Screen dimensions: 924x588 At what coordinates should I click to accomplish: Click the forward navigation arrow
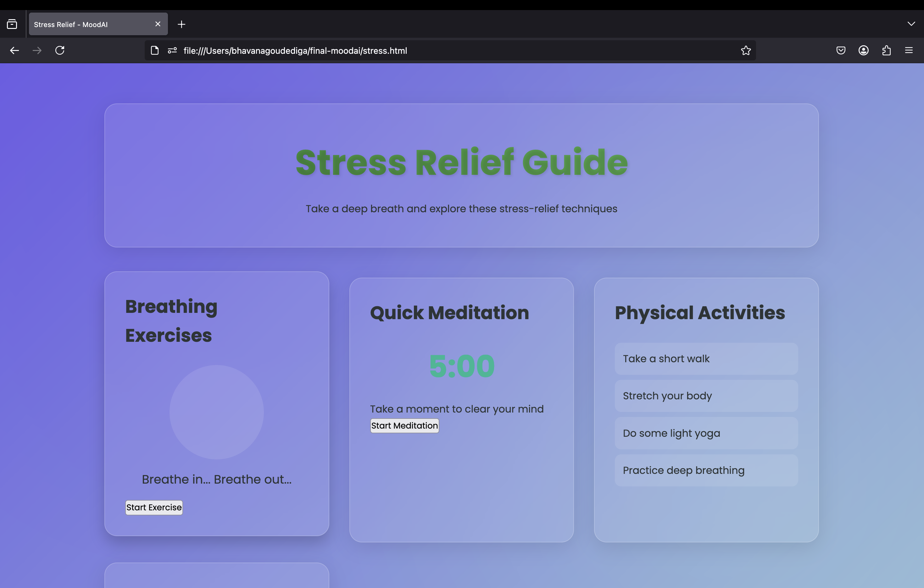(x=37, y=51)
